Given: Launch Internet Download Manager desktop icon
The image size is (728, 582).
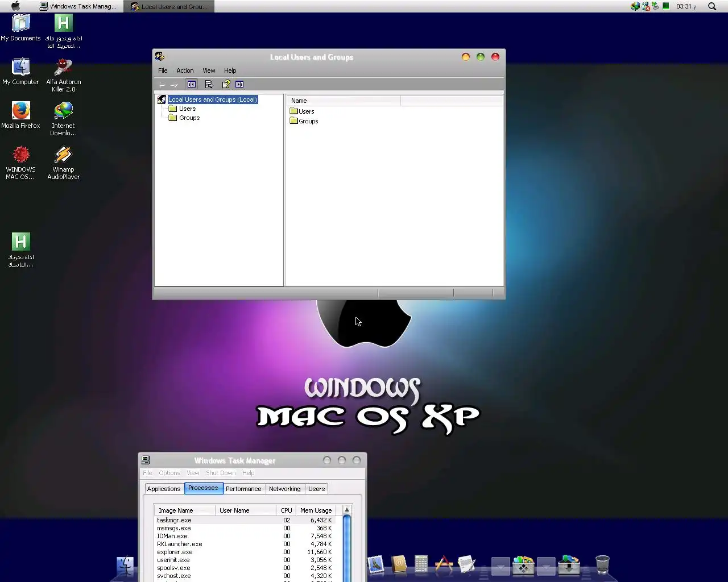Looking at the screenshot, I should click(63, 119).
